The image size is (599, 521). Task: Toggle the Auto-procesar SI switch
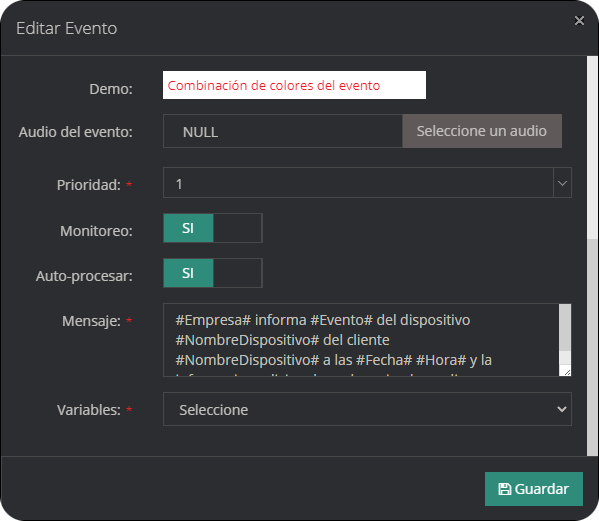(213, 273)
